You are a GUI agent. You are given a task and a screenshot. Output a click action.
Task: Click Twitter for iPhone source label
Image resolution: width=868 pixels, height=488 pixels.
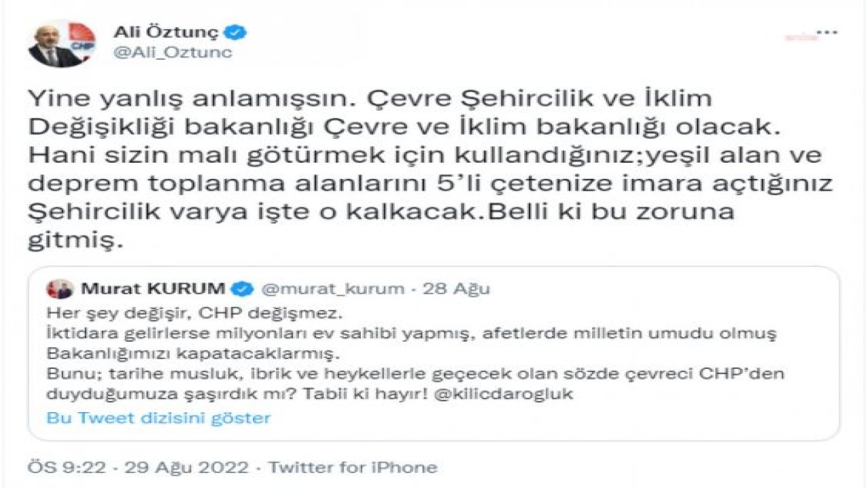[x=353, y=467]
